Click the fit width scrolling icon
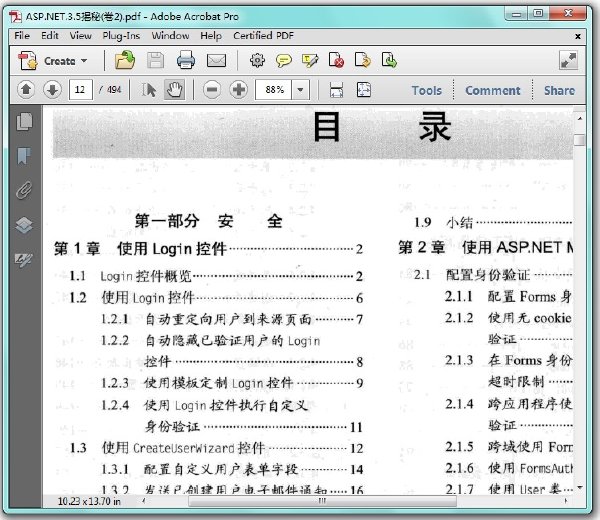Viewport: 600px width, 520px height. pos(336,90)
